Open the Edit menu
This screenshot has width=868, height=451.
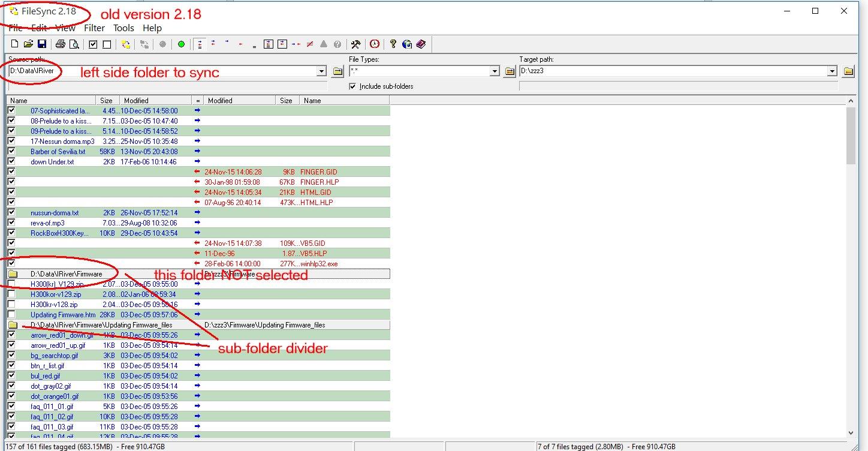tap(39, 28)
